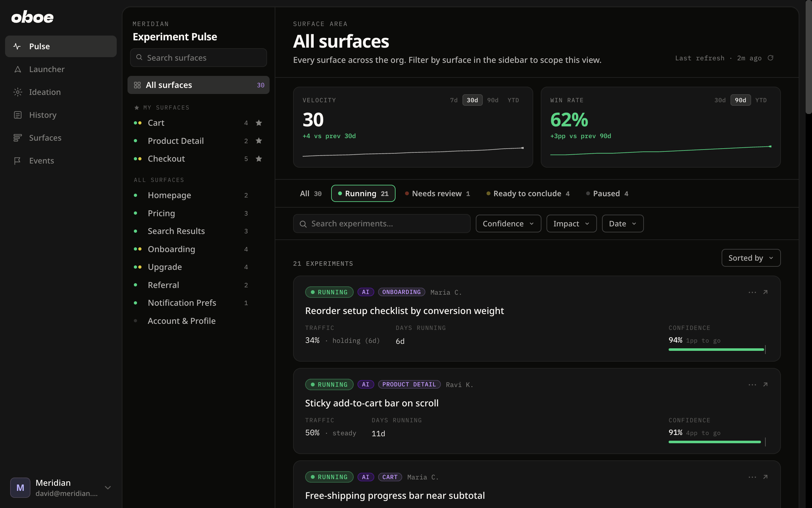Image resolution: width=812 pixels, height=508 pixels.
Task: Unstar the Cart surface
Action: click(259, 123)
